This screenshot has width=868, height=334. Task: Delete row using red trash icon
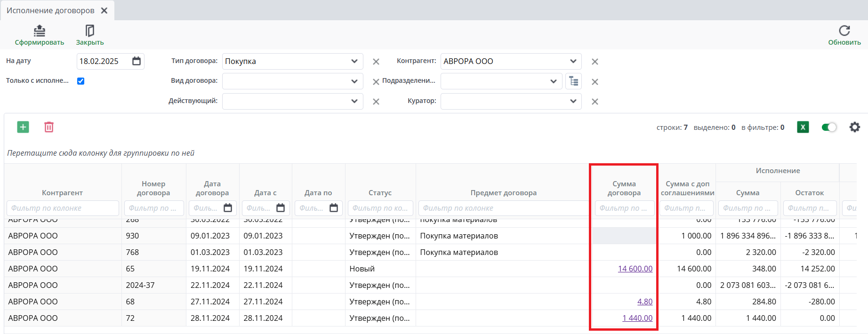49,127
